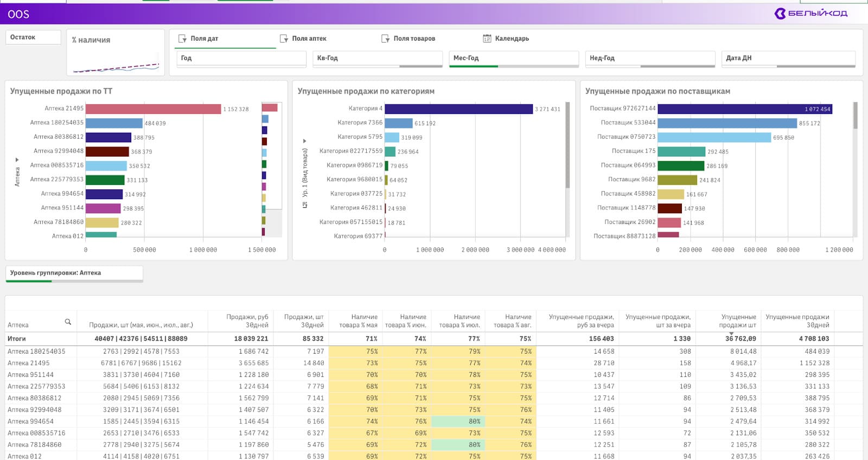Click the Календарь calendar icon
The height and width of the screenshot is (460, 868).
point(487,39)
